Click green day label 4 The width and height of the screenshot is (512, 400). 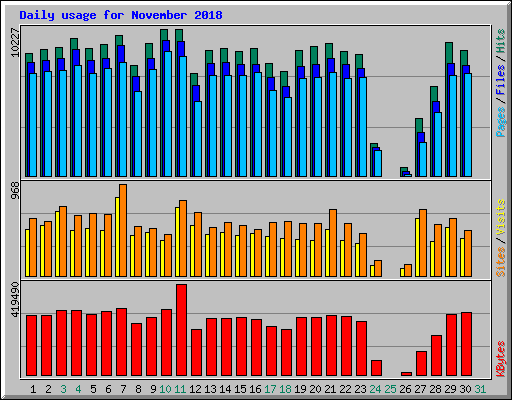(x=78, y=389)
